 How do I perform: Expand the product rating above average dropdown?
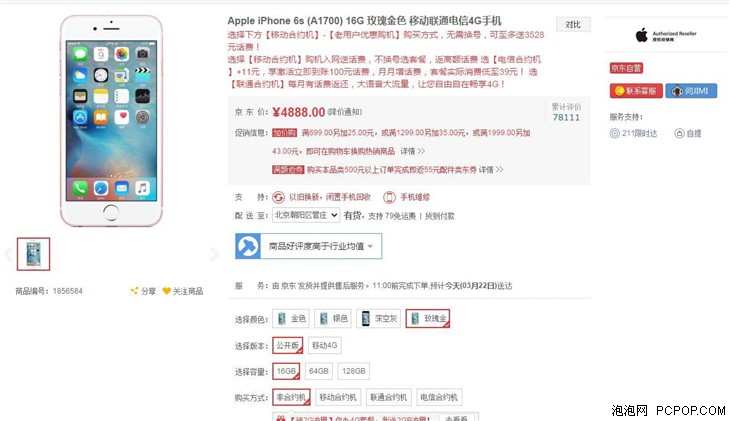(308, 246)
